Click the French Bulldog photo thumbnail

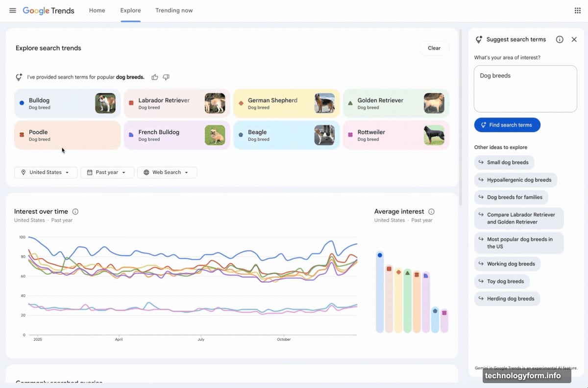[215, 135]
